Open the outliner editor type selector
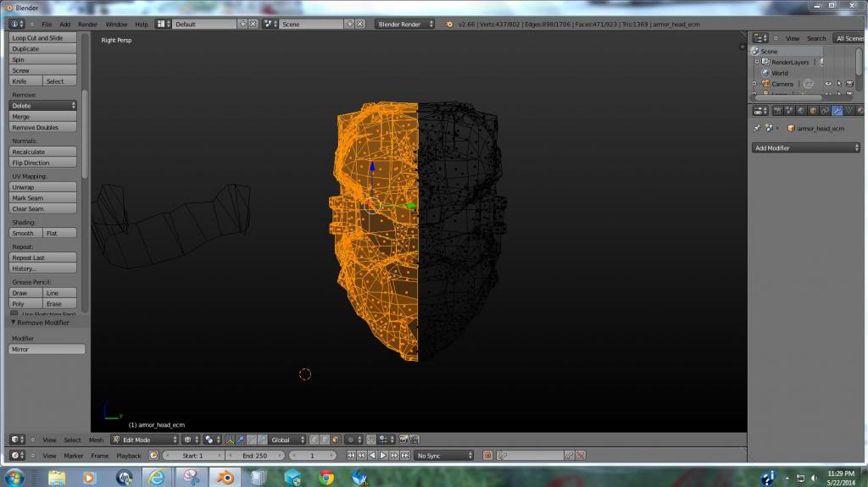Screen dimensions: 868x487 click(760, 38)
